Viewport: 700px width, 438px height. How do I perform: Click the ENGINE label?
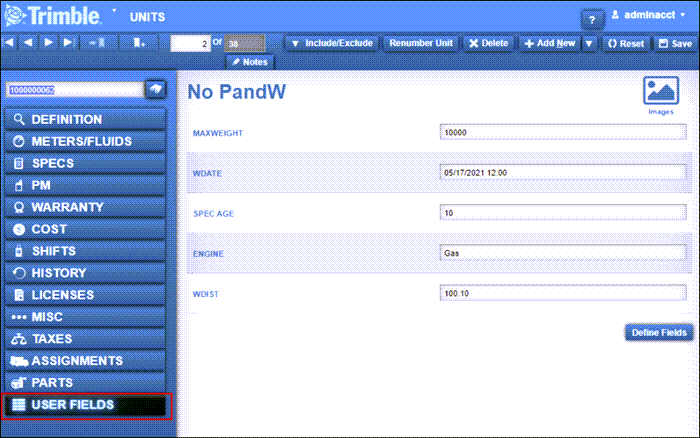[x=208, y=254]
